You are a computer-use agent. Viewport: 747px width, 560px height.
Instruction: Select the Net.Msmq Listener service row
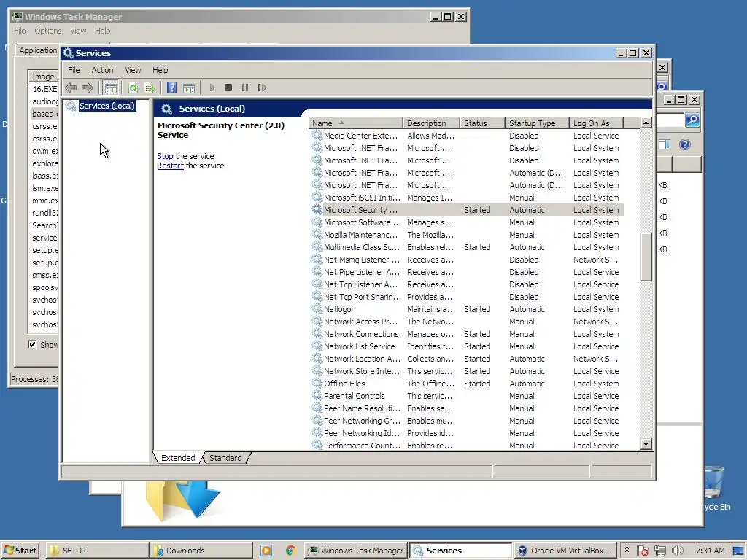[x=466, y=260]
